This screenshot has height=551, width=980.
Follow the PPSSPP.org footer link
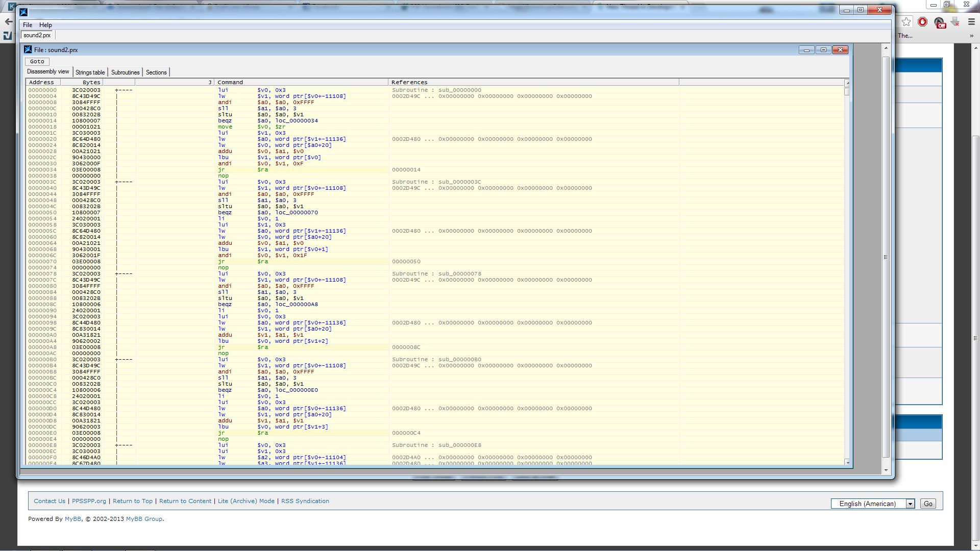[89, 501]
